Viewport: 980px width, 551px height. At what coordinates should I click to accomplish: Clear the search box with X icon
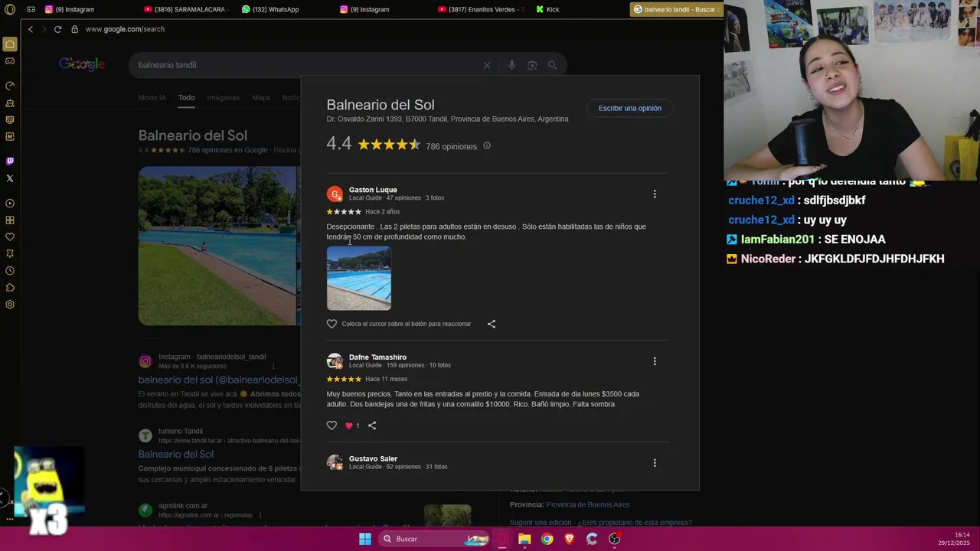click(x=487, y=65)
